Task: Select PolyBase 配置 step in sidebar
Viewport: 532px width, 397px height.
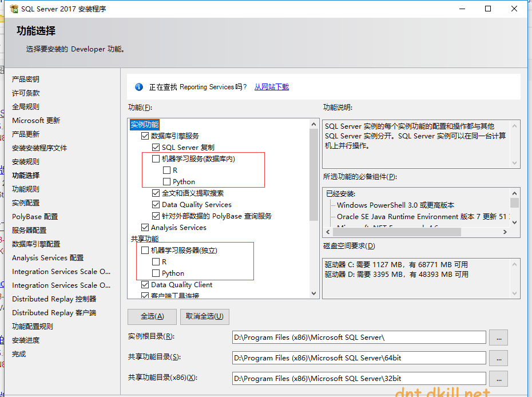Action: (x=35, y=216)
